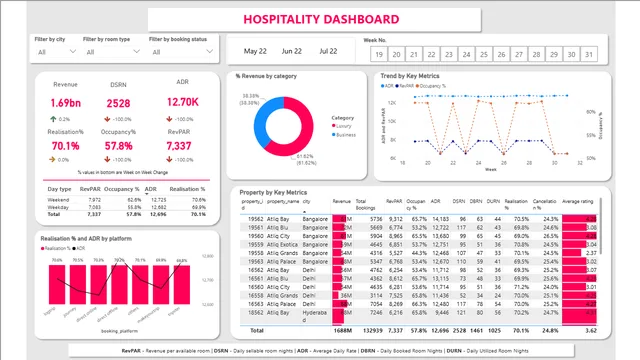
Task: Click week number 31 tile
Action: pos(589,54)
